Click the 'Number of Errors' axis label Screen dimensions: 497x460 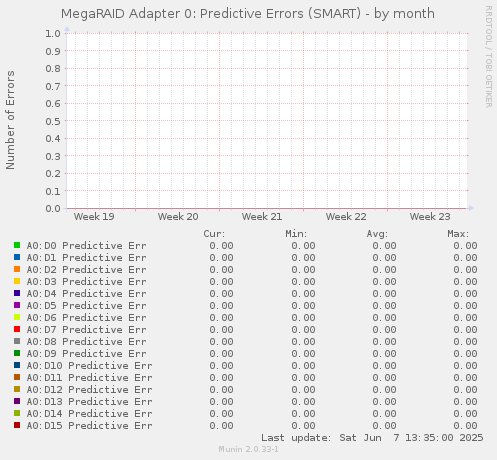[10, 120]
